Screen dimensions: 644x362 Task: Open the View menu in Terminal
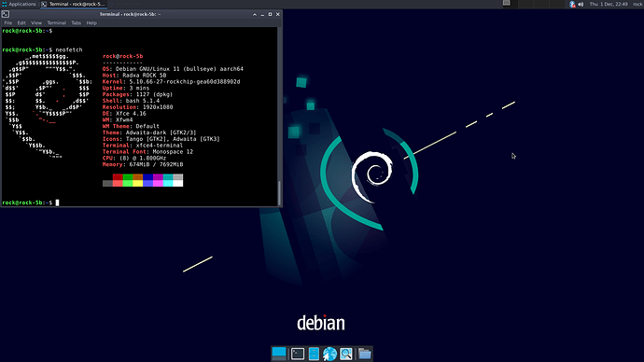coord(36,23)
